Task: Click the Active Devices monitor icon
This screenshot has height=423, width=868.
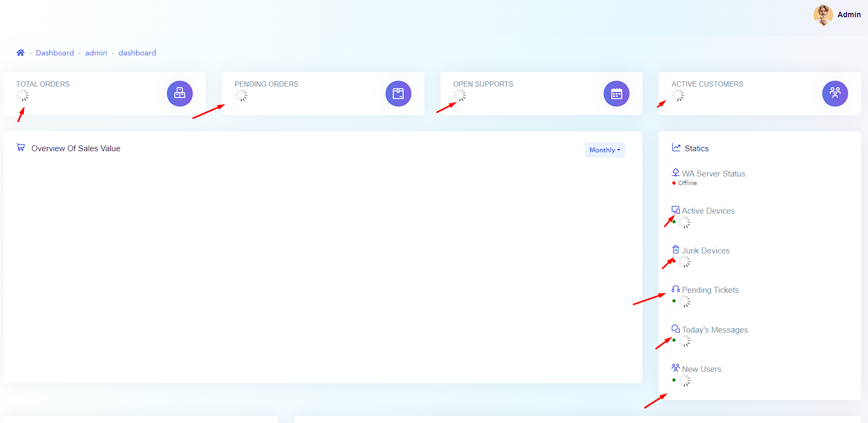Action: pyautogui.click(x=675, y=210)
